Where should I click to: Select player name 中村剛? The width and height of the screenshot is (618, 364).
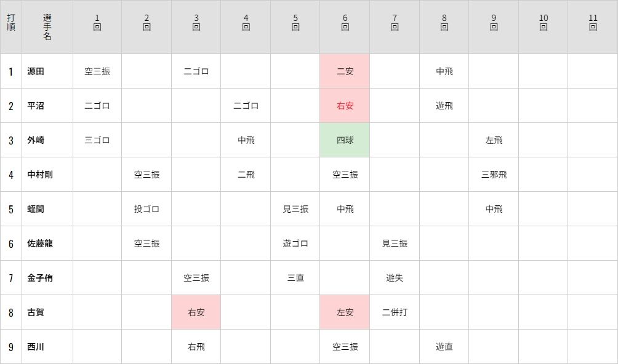click(x=40, y=175)
